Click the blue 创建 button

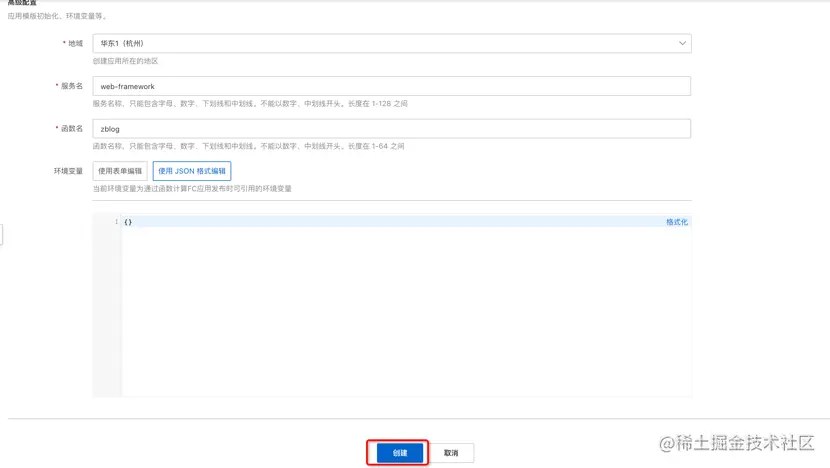click(400, 453)
